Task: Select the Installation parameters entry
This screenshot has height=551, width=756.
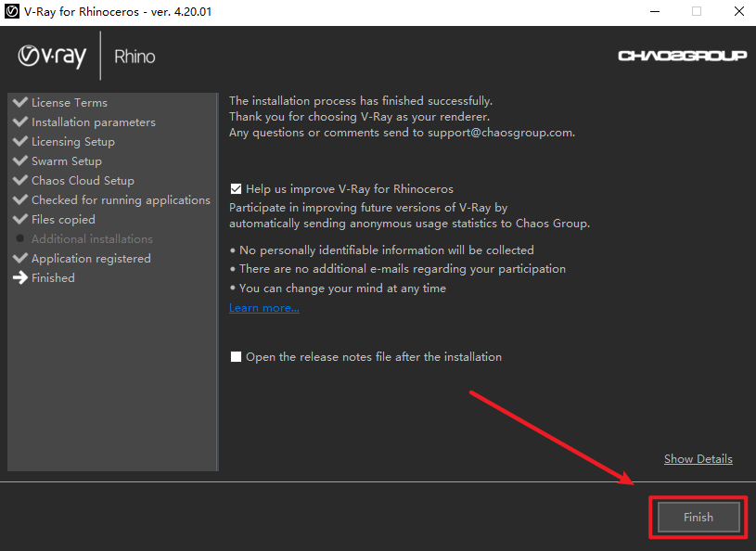Action: pyautogui.click(x=93, y=122)
